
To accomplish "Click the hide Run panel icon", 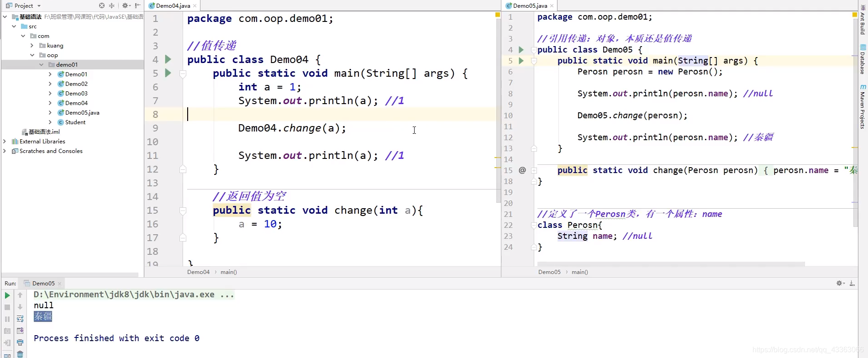I will (852, 284).
